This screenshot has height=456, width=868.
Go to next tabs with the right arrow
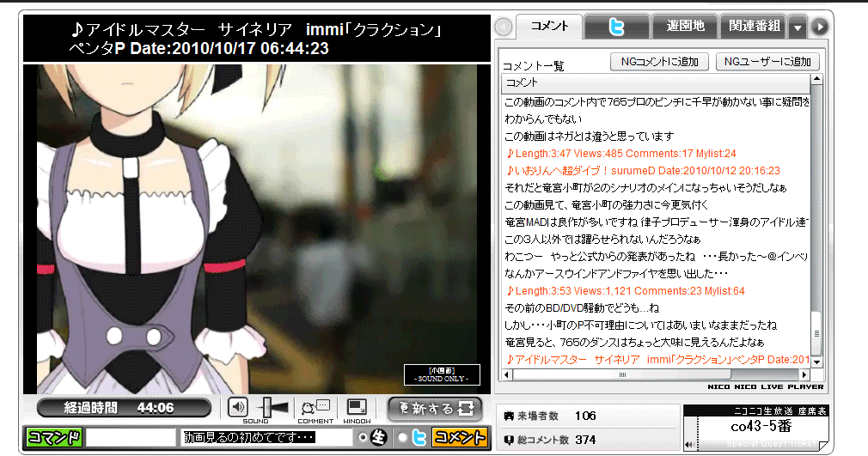tap(819, 27)
